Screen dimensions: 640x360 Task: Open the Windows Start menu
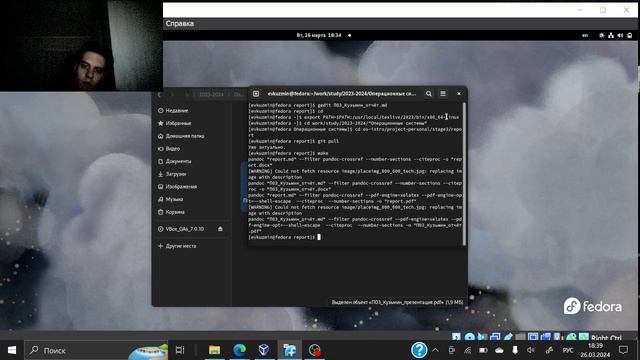(12, 350)
